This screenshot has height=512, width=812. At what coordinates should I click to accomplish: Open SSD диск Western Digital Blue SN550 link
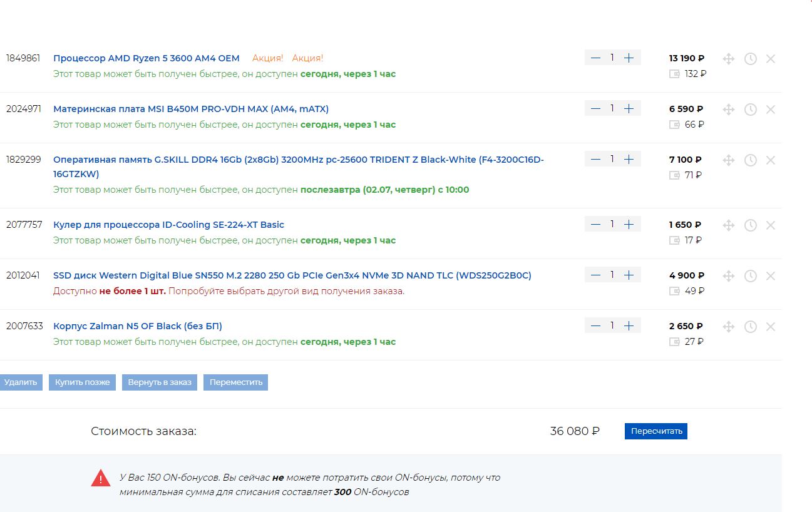point(292,275)
